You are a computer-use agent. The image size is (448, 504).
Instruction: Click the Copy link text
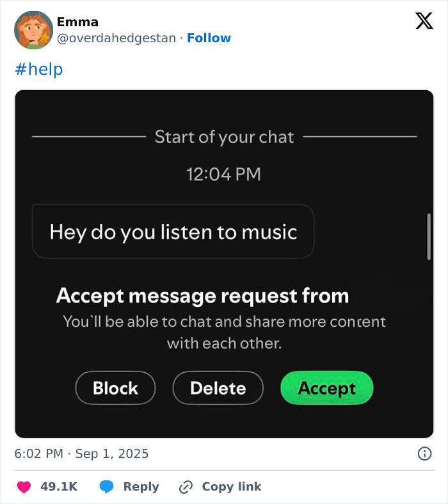click(232, 487)
